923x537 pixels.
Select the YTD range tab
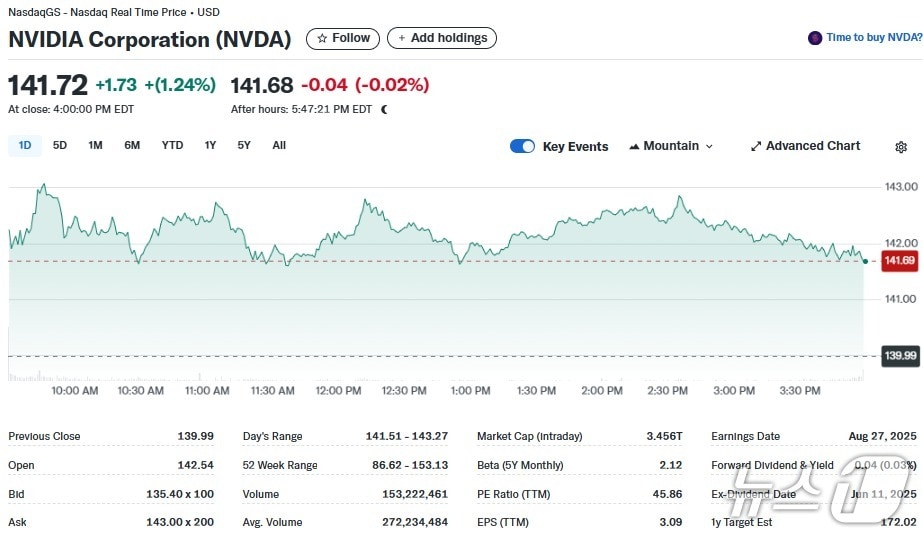click(x=173, y=146)
